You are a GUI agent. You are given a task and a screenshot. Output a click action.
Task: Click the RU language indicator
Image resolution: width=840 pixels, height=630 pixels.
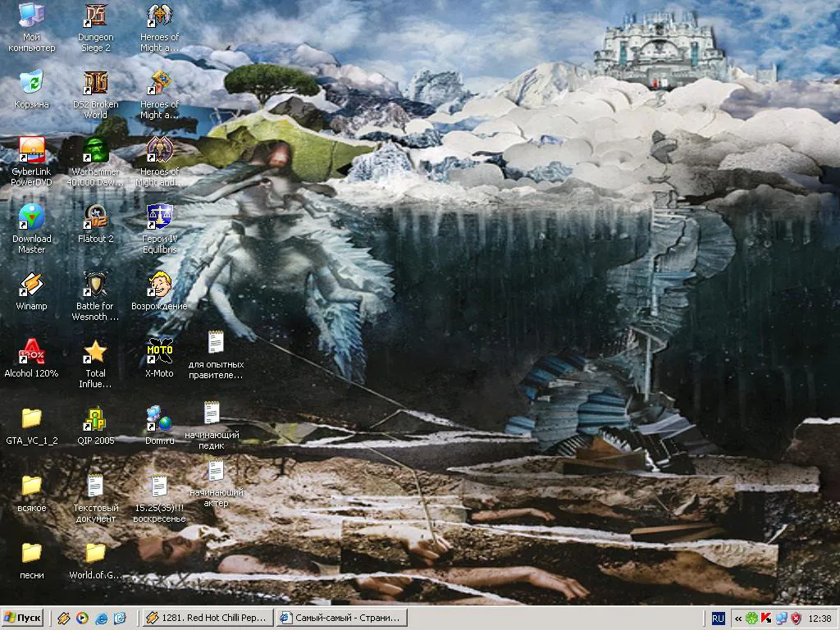coord(718,619)
